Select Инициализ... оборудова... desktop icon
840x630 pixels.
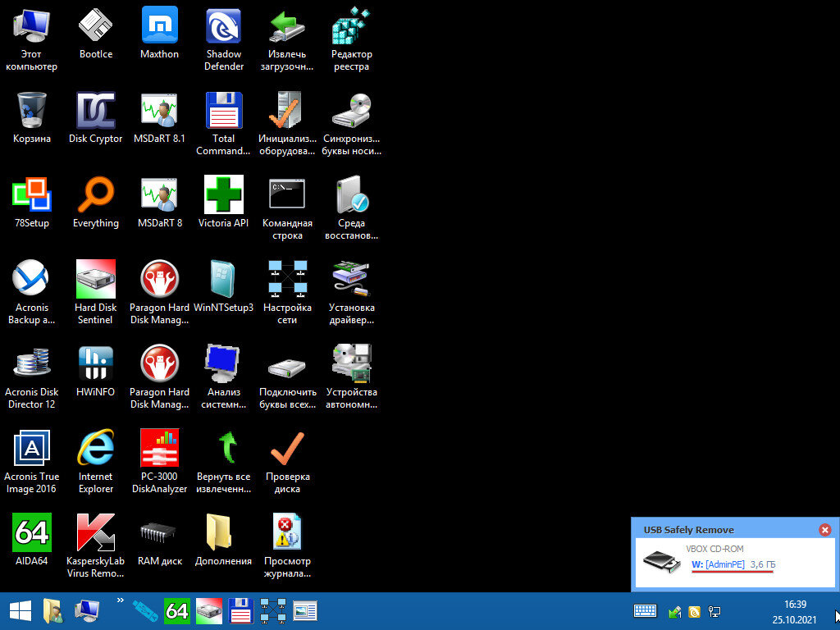pos(287,124)
